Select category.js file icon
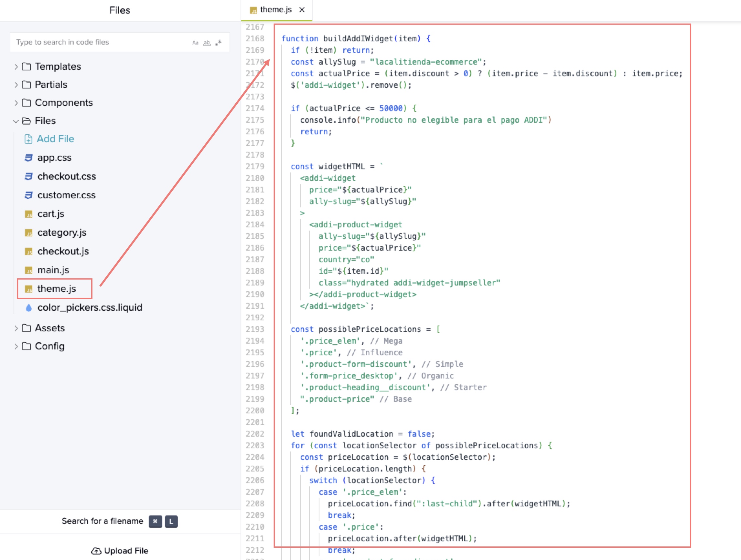Image resolution: width=741 pixels, height=560 pixels. [x=29, y=233]
